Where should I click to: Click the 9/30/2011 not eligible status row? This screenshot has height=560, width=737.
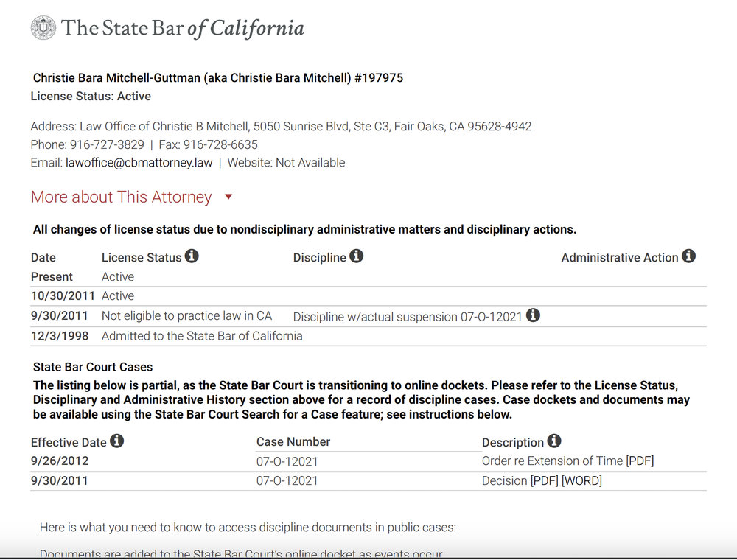pyautogui.click(x=188, y=315)
